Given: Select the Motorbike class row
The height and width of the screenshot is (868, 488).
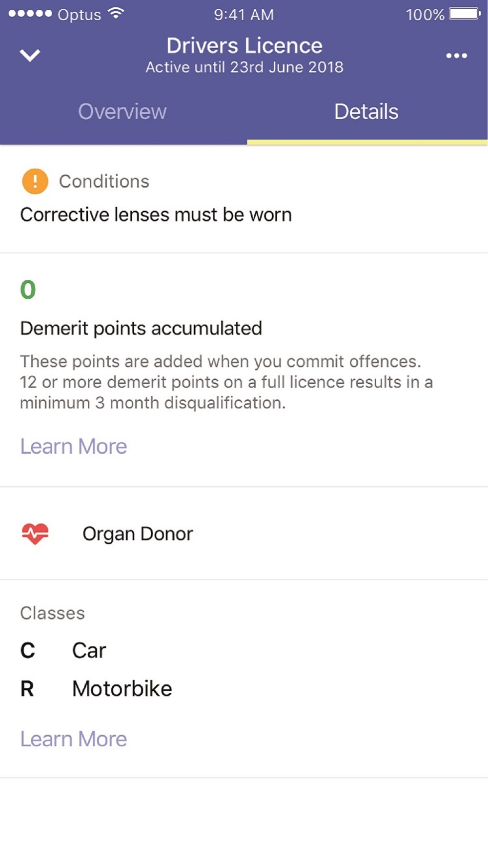Looking at the screenshot, I should click(122, 689).
